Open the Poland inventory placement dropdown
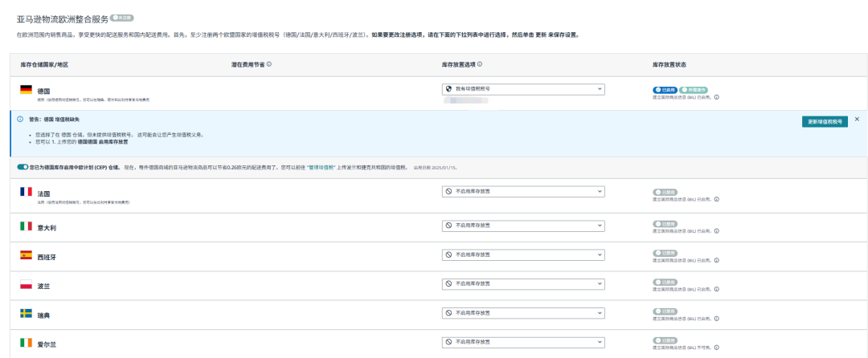 (523, 284)
